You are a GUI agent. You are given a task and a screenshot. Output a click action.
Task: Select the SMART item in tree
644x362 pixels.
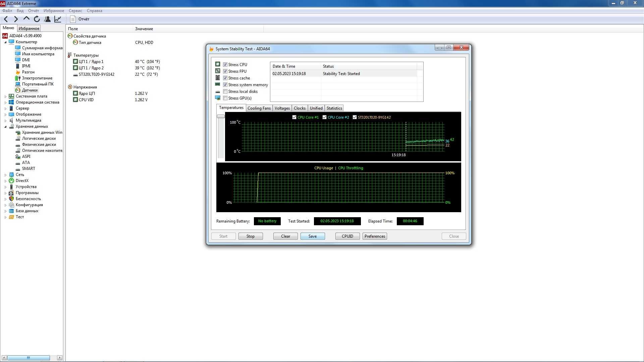pyautogui.click(x=29, y=169)
